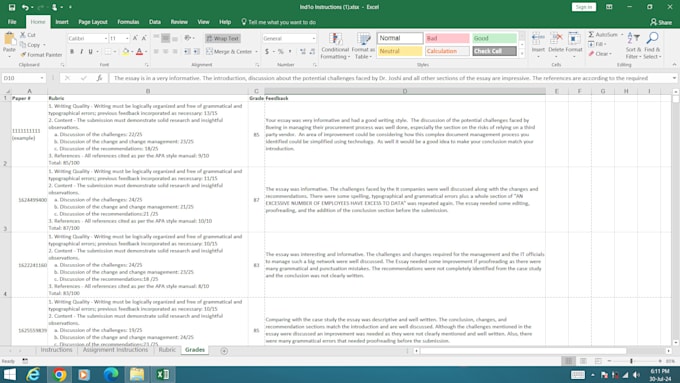Center cell text horizontally

pyautogui.click(x=165, y=52)
